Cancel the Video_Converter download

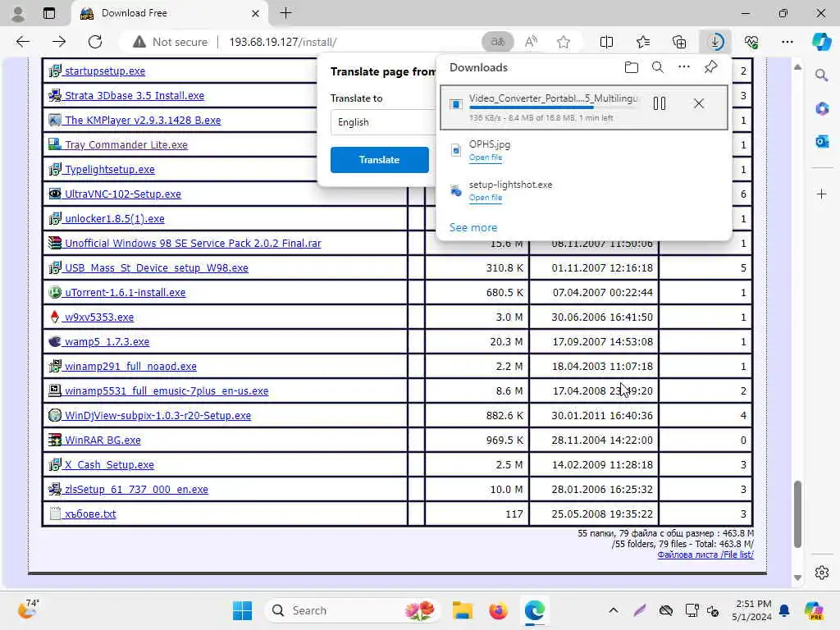pos(699,103)
